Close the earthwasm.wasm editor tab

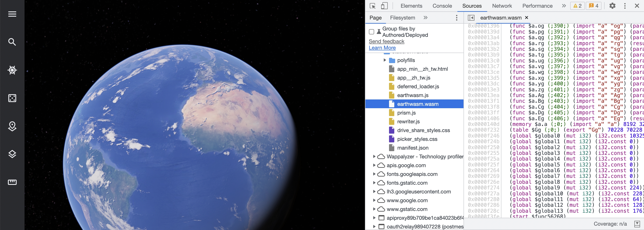[527, 18]
